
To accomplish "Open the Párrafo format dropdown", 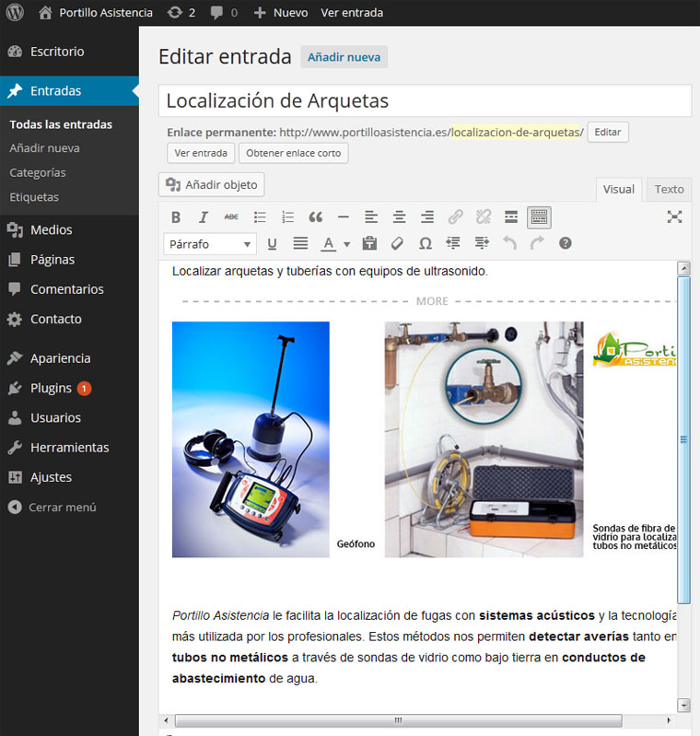I will (209, 244).
